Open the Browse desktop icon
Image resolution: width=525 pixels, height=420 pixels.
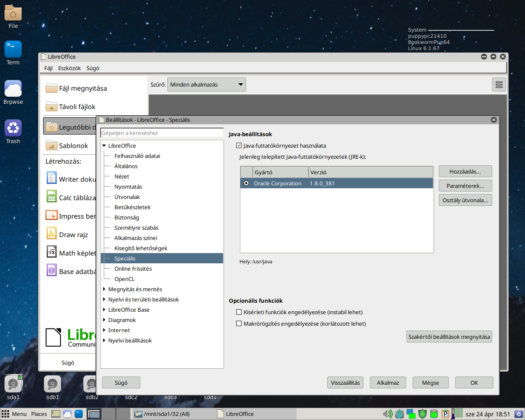pos(13,89)
